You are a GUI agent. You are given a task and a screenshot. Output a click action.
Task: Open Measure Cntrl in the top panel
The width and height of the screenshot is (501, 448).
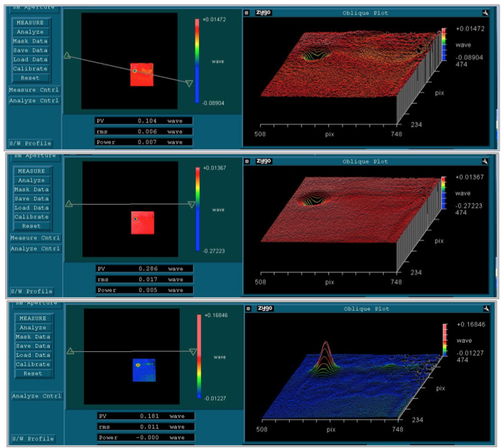(33, 90)
